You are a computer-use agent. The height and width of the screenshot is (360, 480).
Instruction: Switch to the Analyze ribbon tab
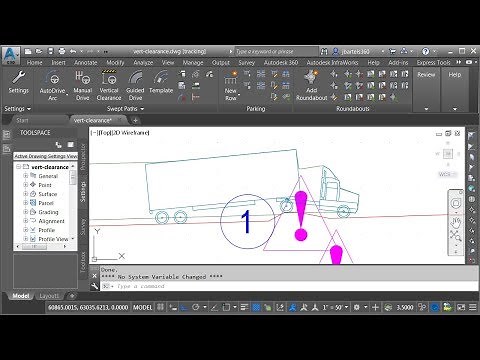click(x=143, y=63)
